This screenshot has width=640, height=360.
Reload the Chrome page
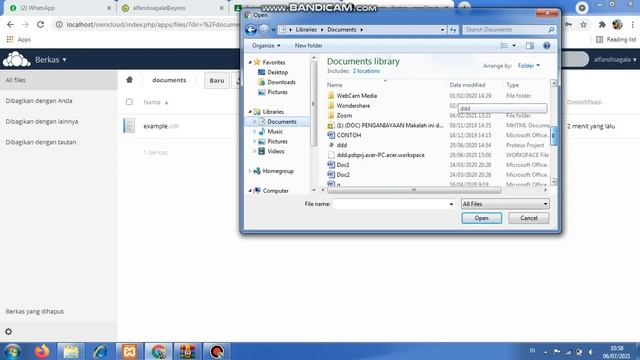[x=40, y=24]
